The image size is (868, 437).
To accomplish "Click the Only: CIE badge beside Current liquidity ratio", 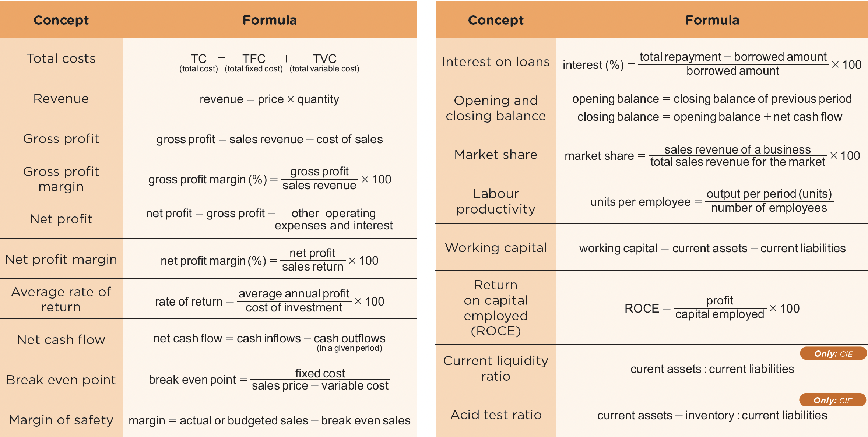I will (833, 354).
